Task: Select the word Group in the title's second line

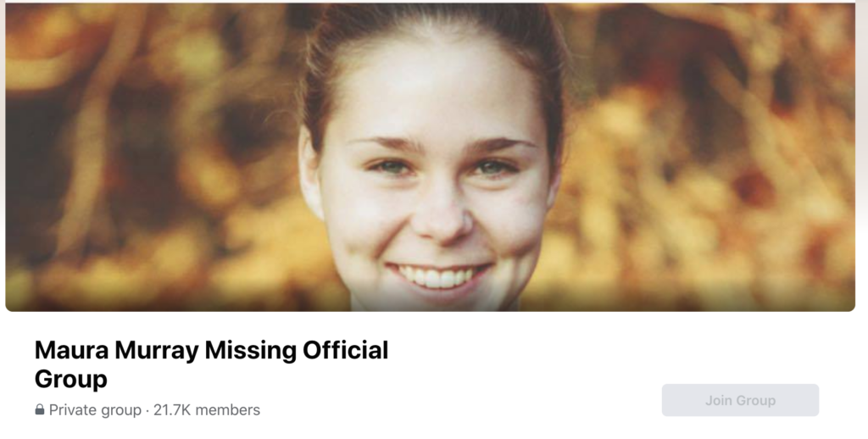Action: point(71,380)
